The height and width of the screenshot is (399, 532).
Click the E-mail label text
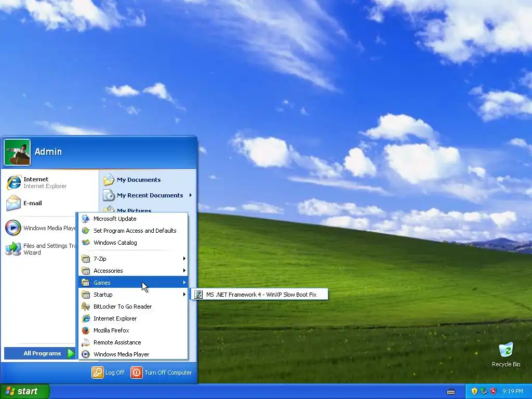click(x=33, y=203)
